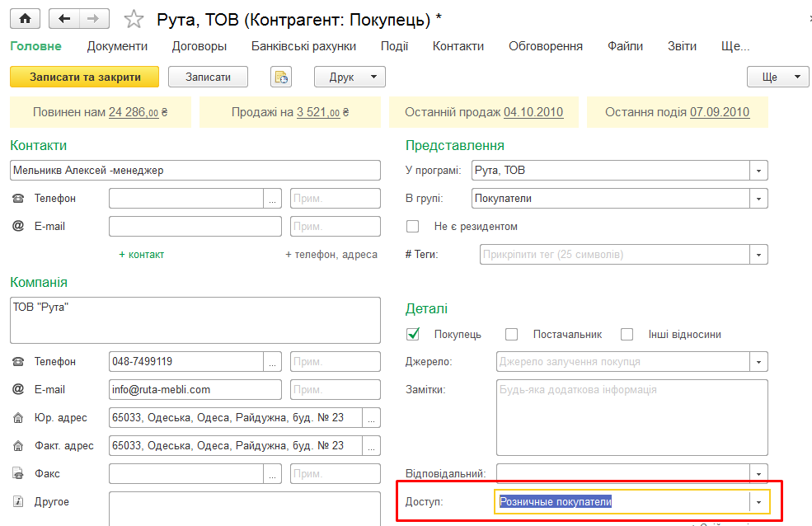Expand the Теги dropdown arrow
The image size is (812, 526).
pyautogui.click(x=758, y=255)
